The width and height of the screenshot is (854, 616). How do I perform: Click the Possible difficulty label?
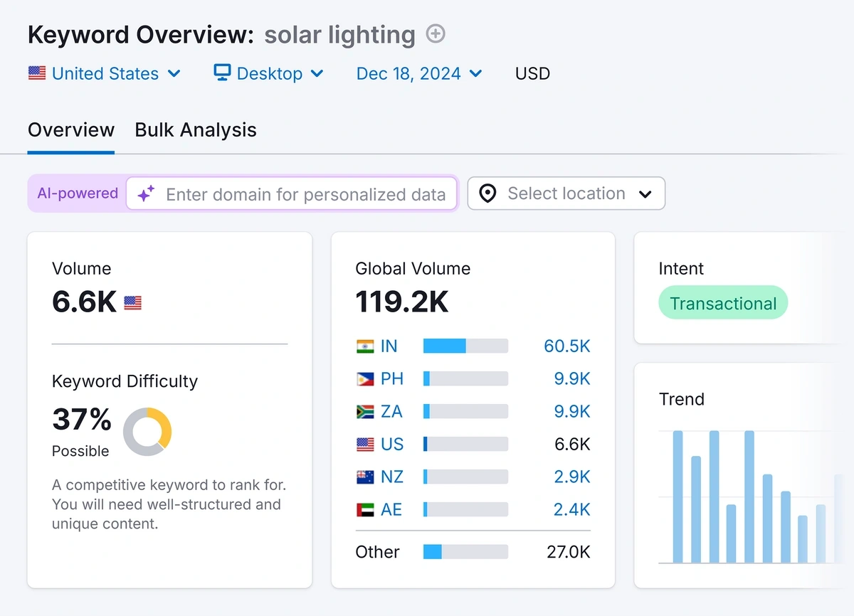click(80, 451)
